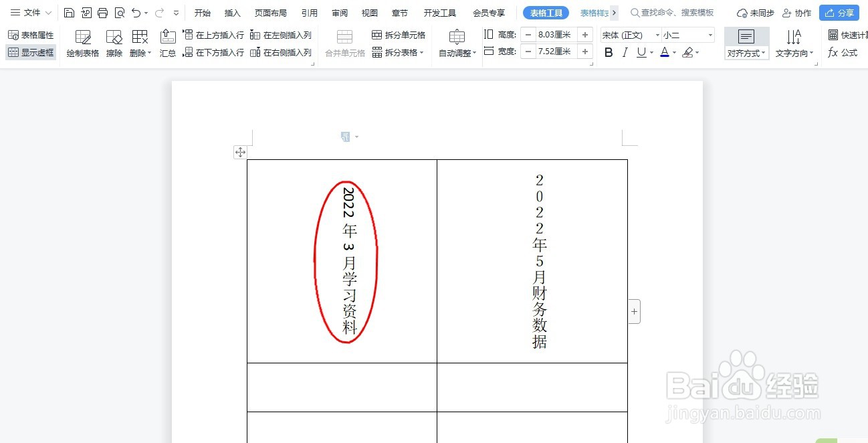
Task: Switch to the 审阅 tab
Action: pyautogui.click(x=340, y=13)
